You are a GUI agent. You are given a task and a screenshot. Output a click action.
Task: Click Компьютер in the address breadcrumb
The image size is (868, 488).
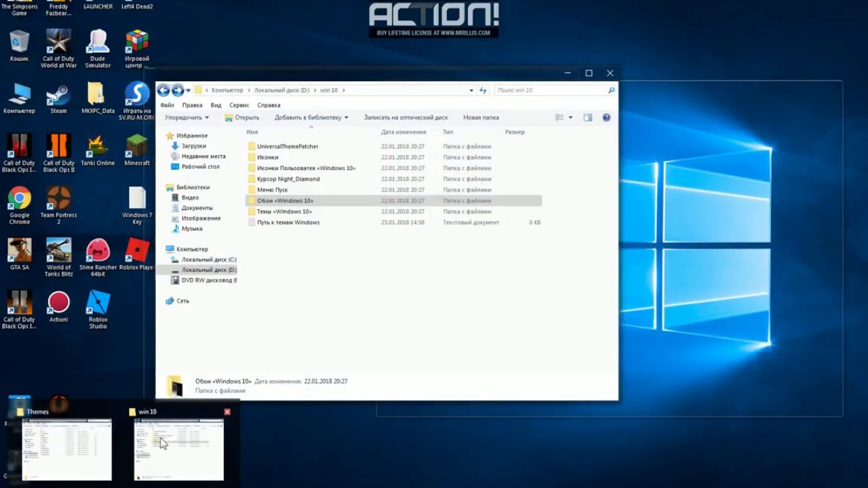(x=227, y=90)
